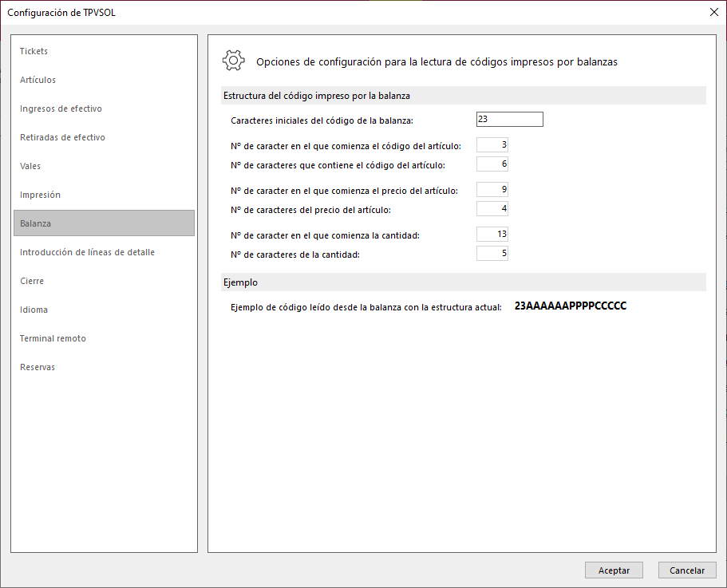Viewport: 727px width, 588px height.
Task: Open the Idioma section
Action: (x=104, y=310)
